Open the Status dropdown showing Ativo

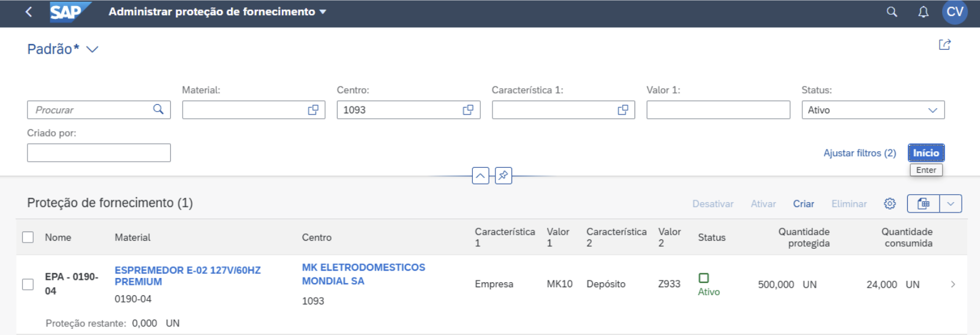tap(873, 110)
